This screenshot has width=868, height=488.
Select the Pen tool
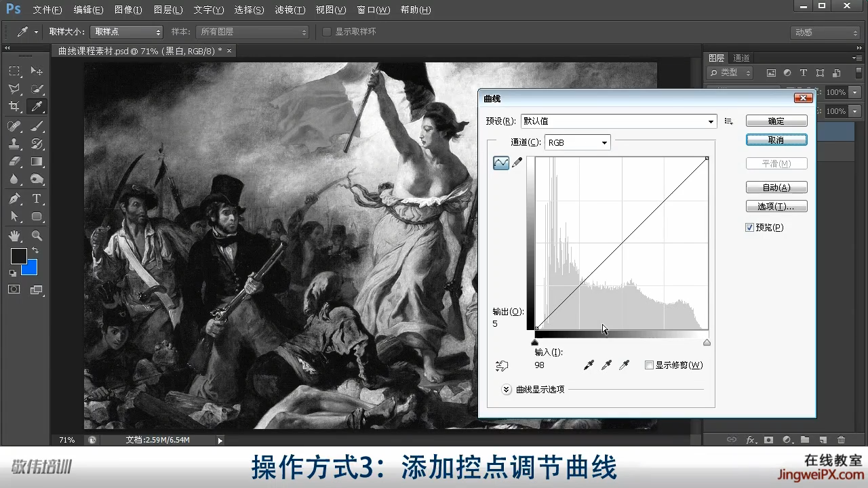click(14, 199)
